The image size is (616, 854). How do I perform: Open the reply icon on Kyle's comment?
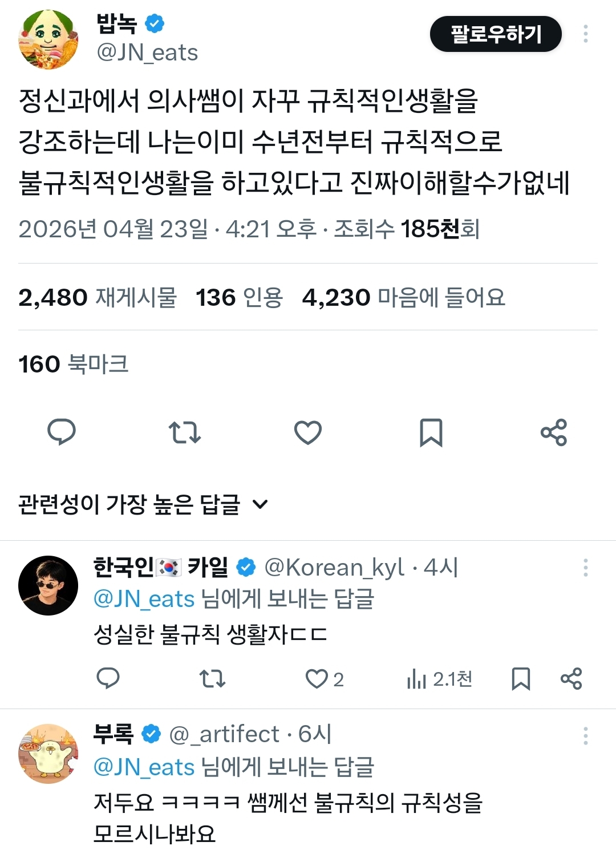click(x=108, y=679)
